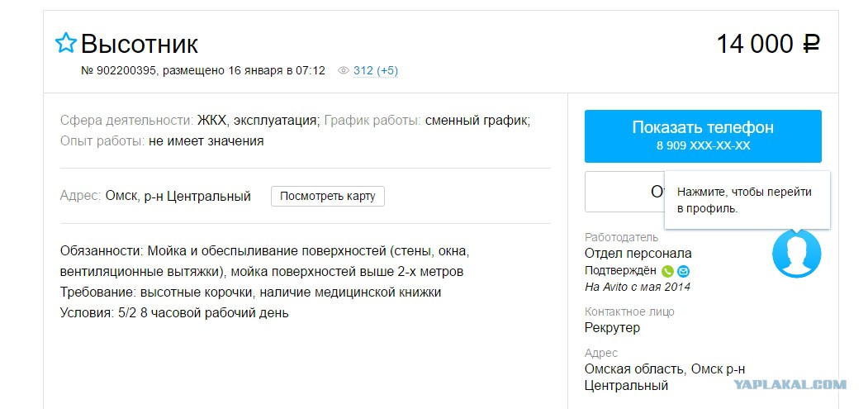Click the YAPLAKAL.COM watermark
Image resolution: width=868 pixels, height=409 pixels.
point(790,384)
